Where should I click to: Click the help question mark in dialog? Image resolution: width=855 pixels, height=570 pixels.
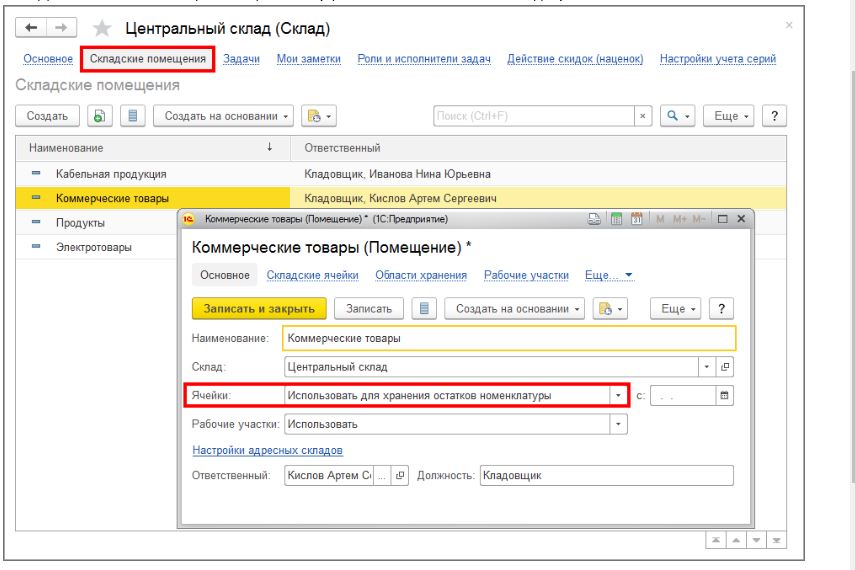721,309
